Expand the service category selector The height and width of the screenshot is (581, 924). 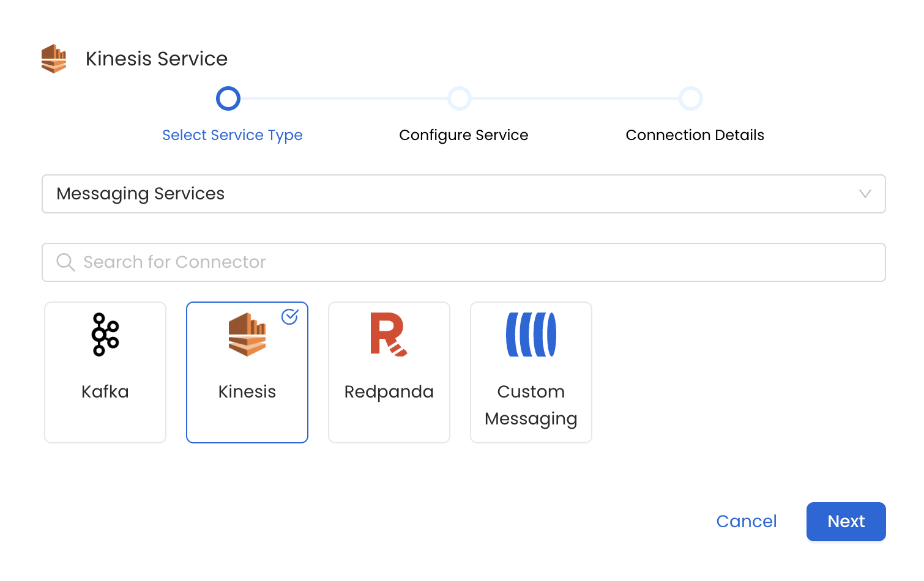(x=463, y=194)
